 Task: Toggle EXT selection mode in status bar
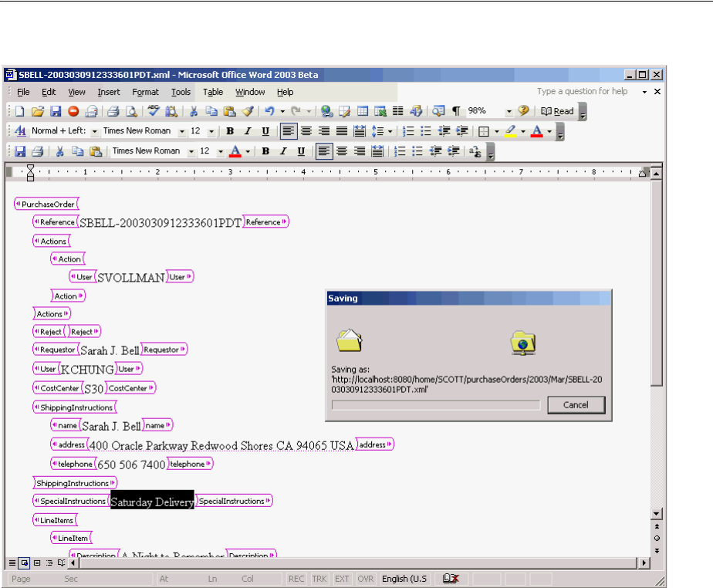(x=342, y=579)
